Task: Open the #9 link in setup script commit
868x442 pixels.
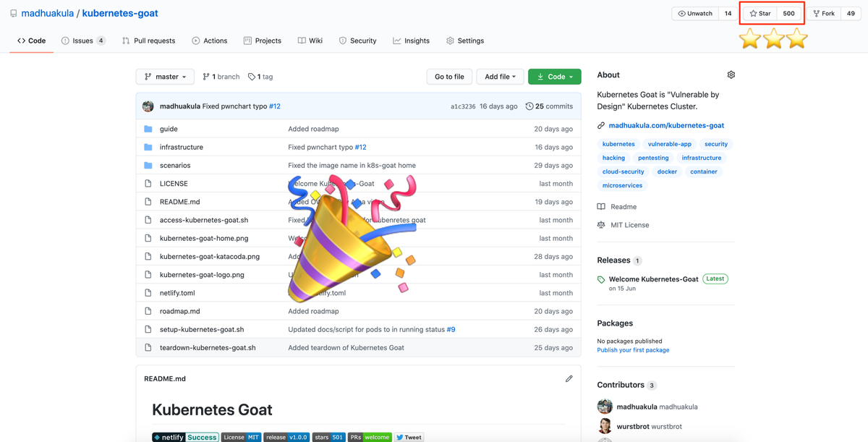Action: point(451,329)
